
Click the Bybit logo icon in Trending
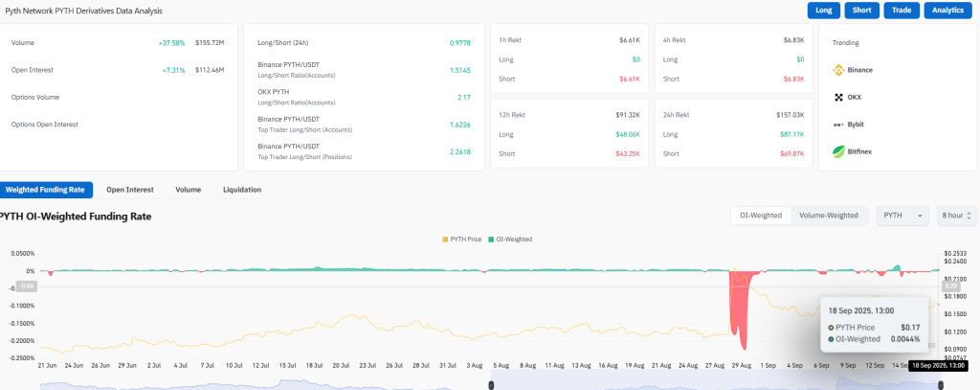[838, 125]
